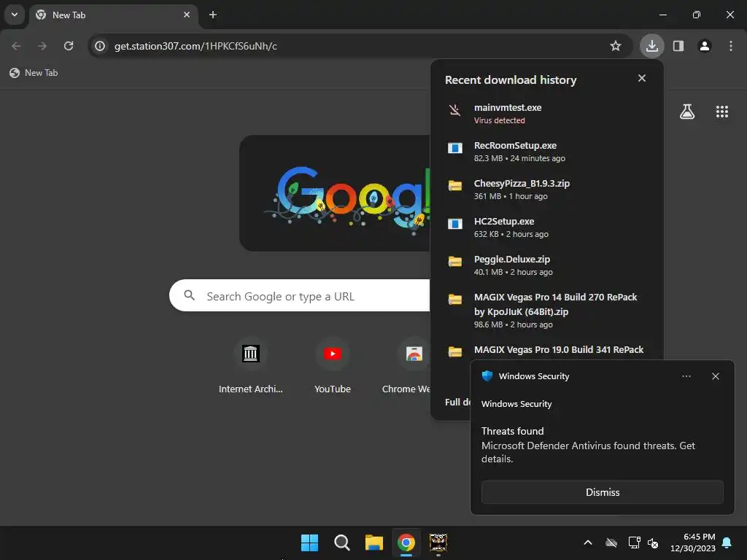Open RecRoomSetup.exe download entry
The image size is (747, 560).
[546, 152]
